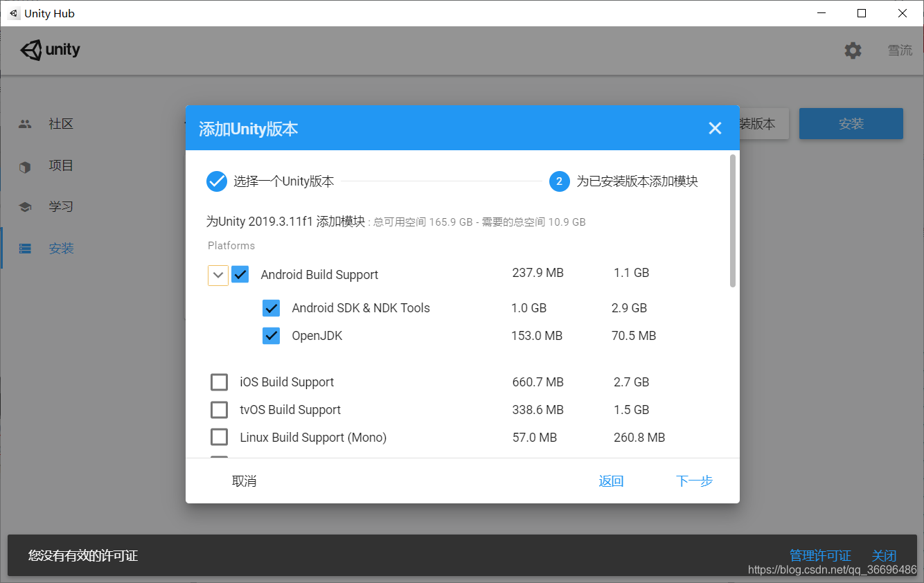Close the 添加Unity版本 dialog with X
The width and height of the screenshot is (924, 583).
click(715, 128)
